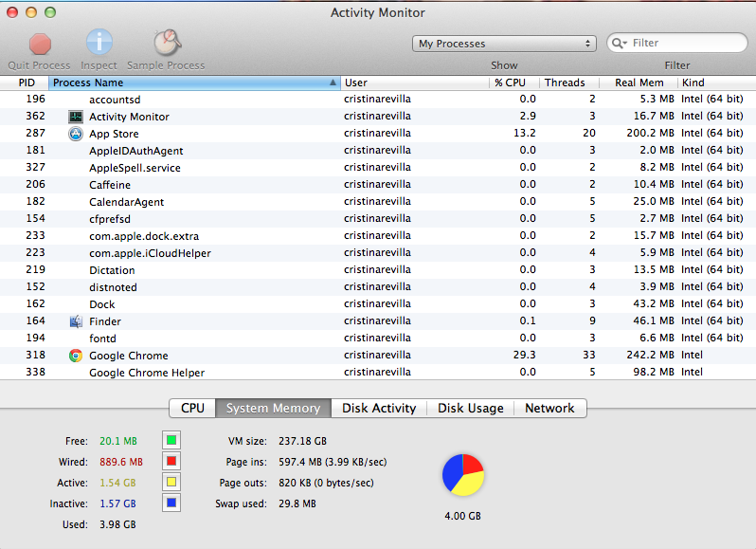The height and width of the screenshot is (549, 756).
Task: Click the magnifier icon in Filter field
Action: (x=619, y=44)
